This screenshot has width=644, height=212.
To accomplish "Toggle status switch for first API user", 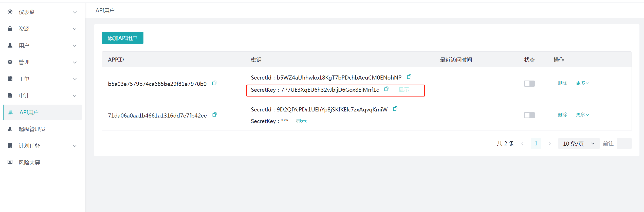I will coord(529,84).
